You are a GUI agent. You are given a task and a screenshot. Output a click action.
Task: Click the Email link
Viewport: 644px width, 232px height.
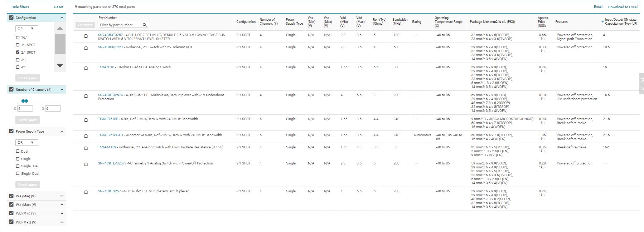(x=598, y=6)
